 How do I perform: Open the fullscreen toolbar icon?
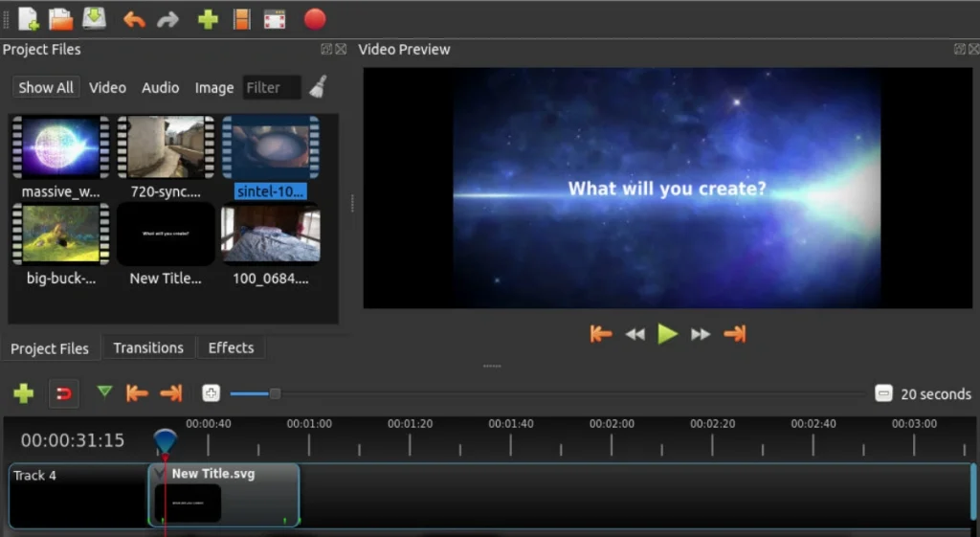point(275,19)
